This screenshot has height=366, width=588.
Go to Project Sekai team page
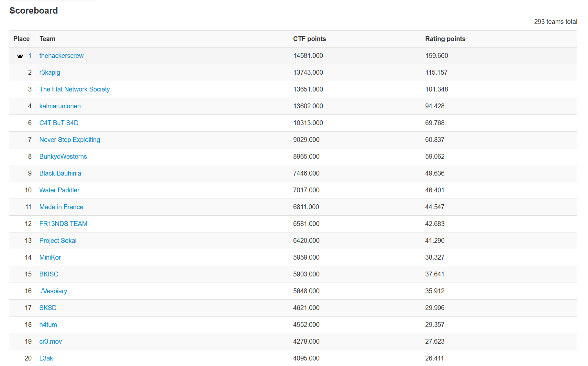click(58, 241)
